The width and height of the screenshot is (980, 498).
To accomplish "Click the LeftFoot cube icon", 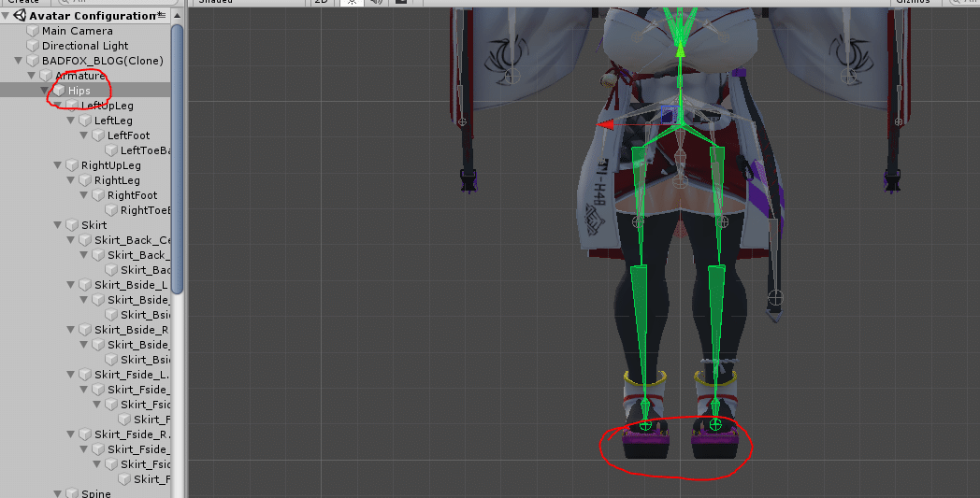I will (98, 135).
